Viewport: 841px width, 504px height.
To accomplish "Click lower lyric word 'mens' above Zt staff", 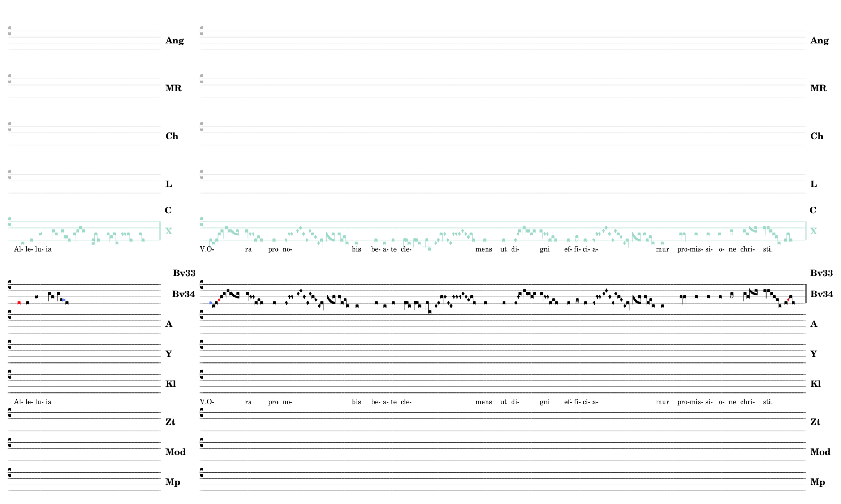I will [483, 402].
